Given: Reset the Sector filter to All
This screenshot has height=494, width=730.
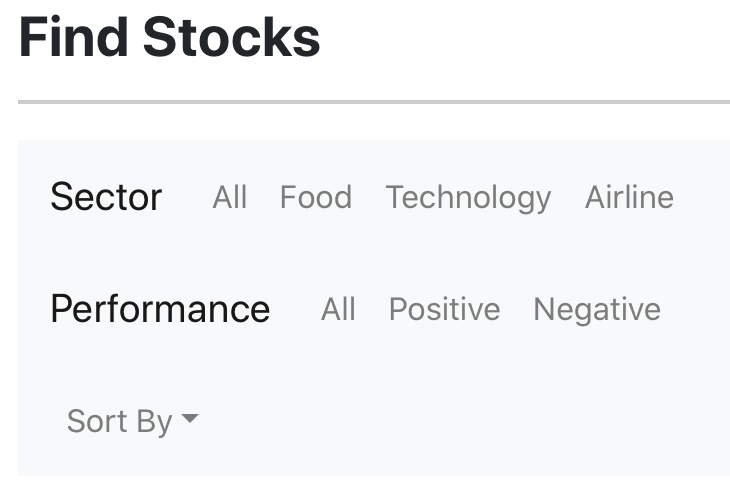Looking at the screenshot, I should (230, 197).
